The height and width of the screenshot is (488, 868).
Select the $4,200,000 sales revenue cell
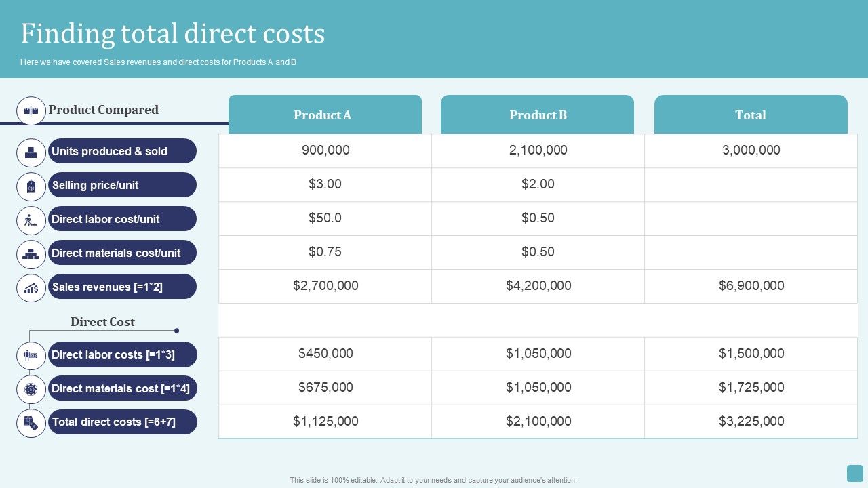click(x=538, y=286)
